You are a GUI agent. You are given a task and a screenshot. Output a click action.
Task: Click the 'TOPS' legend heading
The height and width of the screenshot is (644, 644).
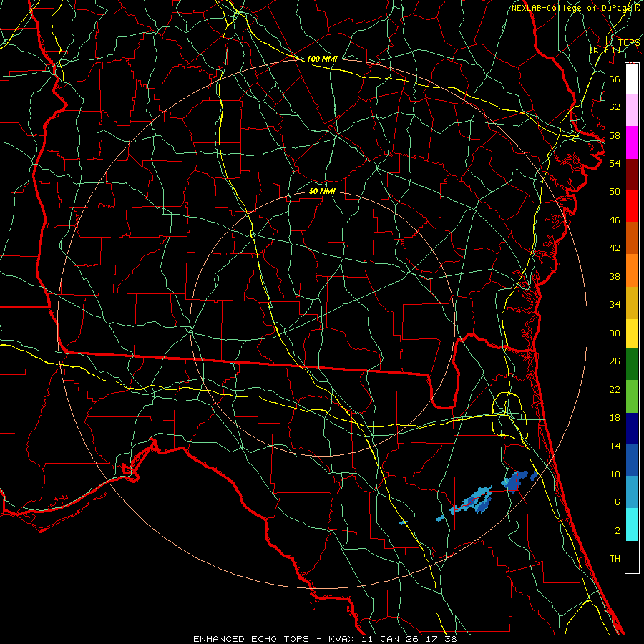[x=629, y=43]
